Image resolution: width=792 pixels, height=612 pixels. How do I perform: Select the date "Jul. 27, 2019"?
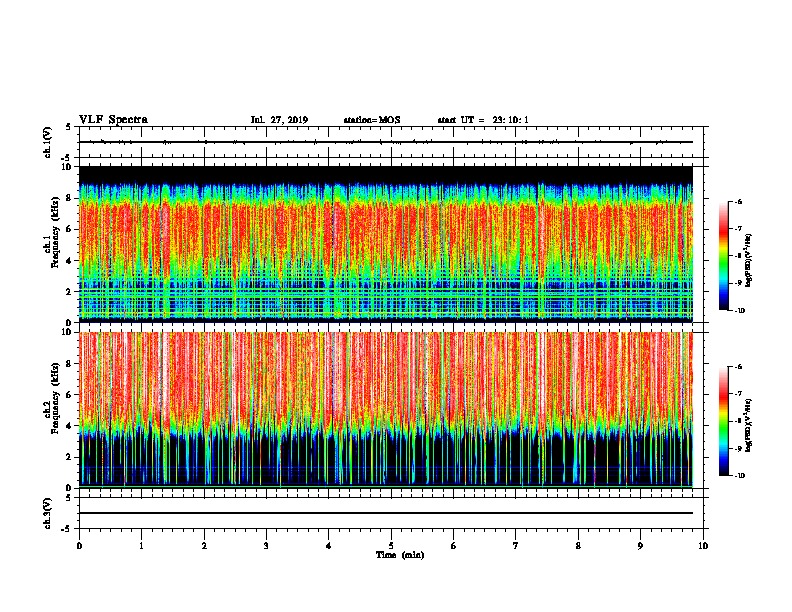[x=279, y=120]
